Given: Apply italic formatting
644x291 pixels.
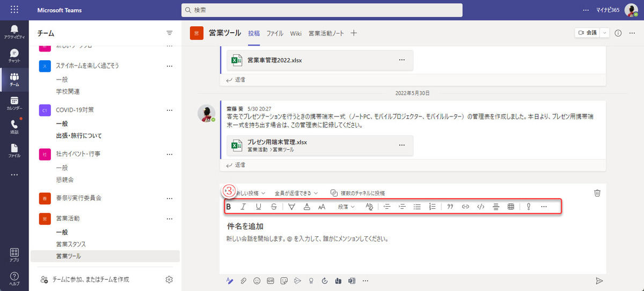Looking at the screenshot, I should (243, 206).
